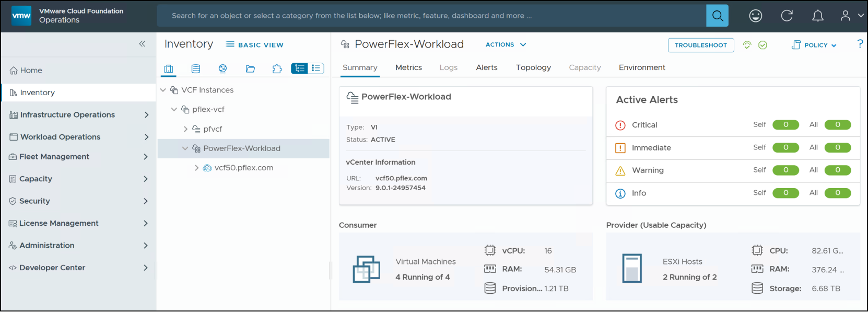Click Warning Self count badge
Image resolution: width=868 pixels, height=312 pixels.
click(786, 170)
